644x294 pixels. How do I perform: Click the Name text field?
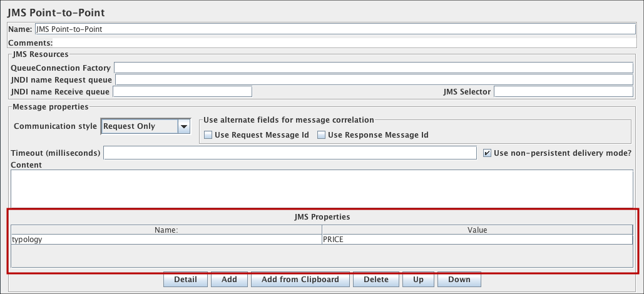(x=335, y=29)
